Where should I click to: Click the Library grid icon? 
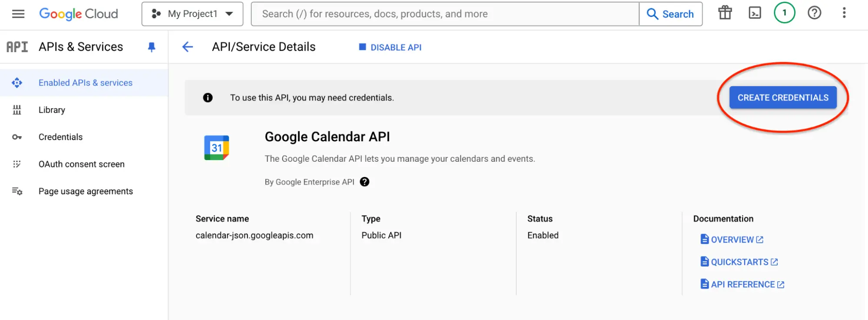17,110
